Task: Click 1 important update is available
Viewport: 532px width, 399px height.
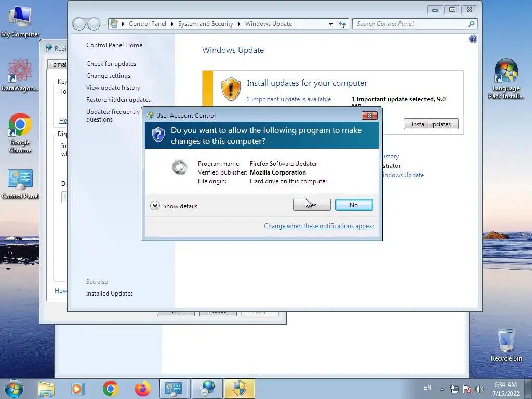Action: coord(288,99)
